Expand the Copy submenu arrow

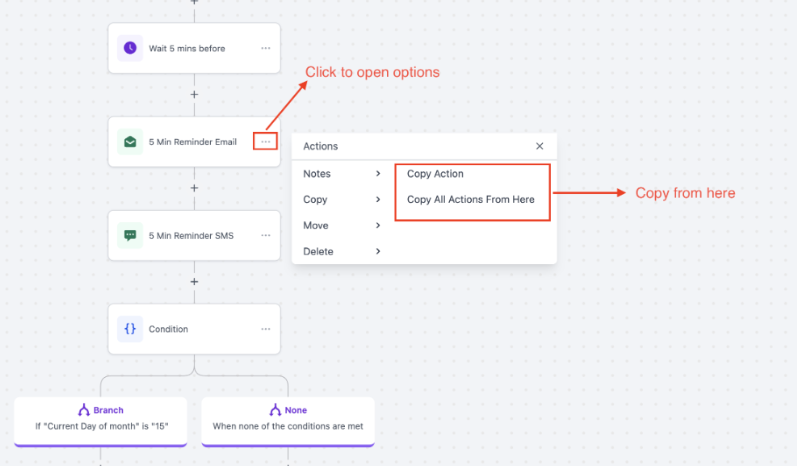(x=378, y=200)
